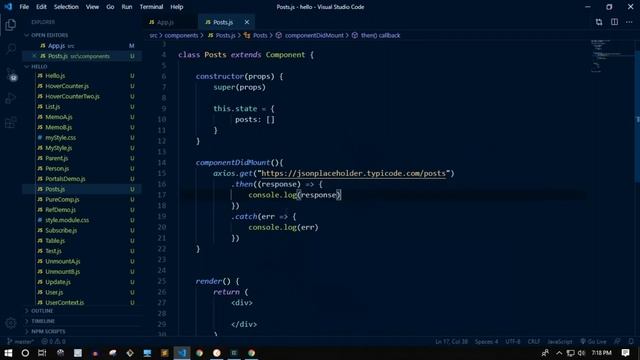Screen dimensions: 640x360
Task: Open App.js in Open Editors list
Action: 83,46
